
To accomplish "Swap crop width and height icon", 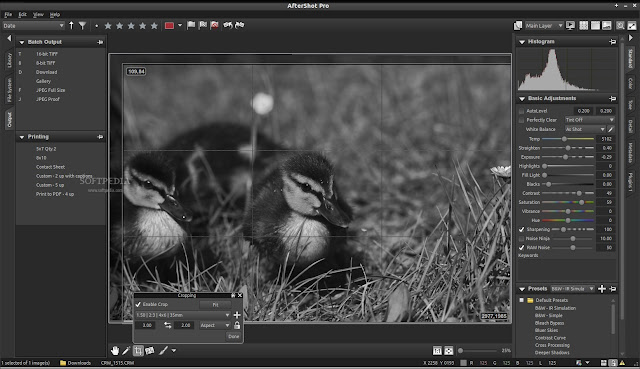I will coord(168,325).
